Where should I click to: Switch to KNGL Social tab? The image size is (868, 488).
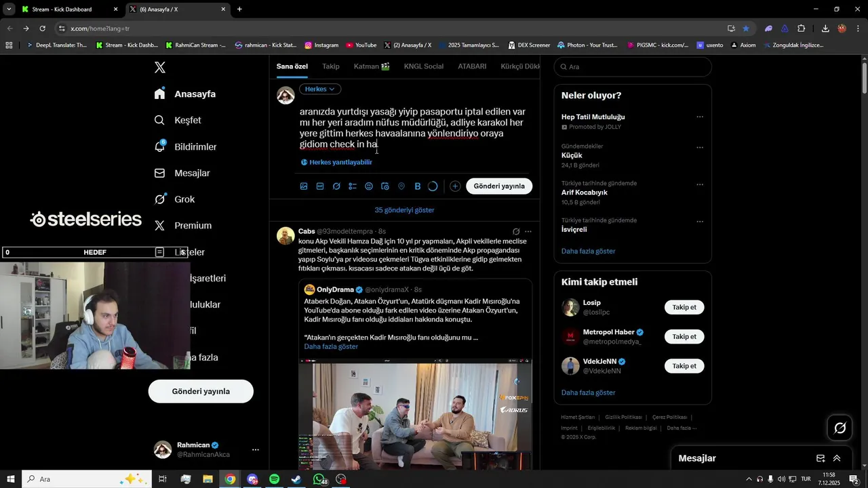[424, 66]
